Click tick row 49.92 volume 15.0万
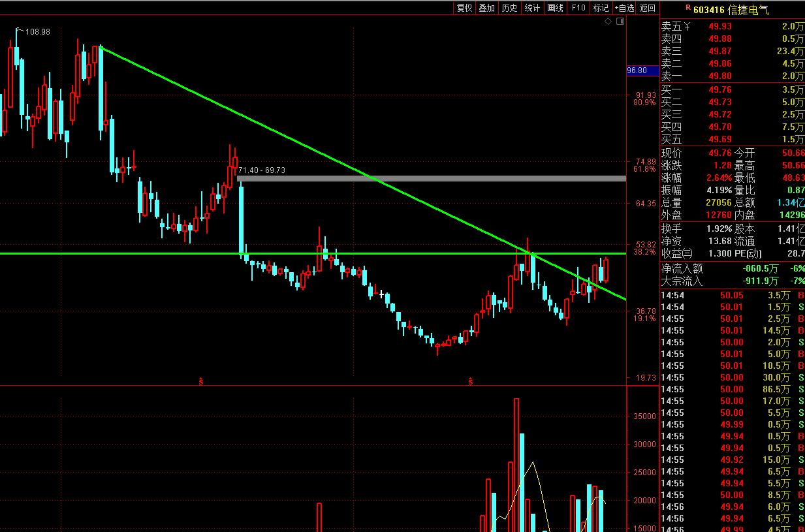 click(x=733, y=460)
